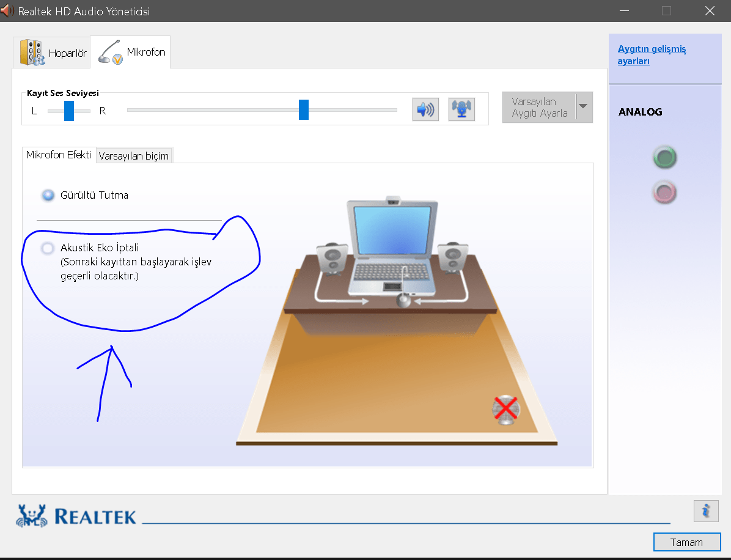Screen dimensions: 731x560
Task: Click Varsayılan Aygıtı Ayarla button
Action: pos(540,107)
